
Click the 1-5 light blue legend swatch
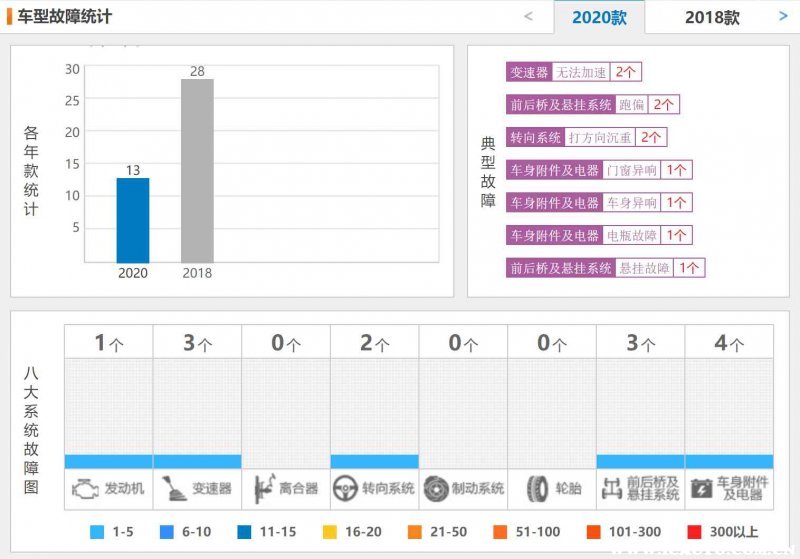(97, 532)
